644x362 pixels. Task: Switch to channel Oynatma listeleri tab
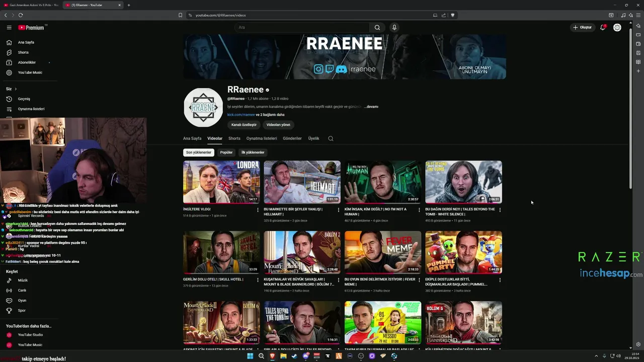(262, 138)
